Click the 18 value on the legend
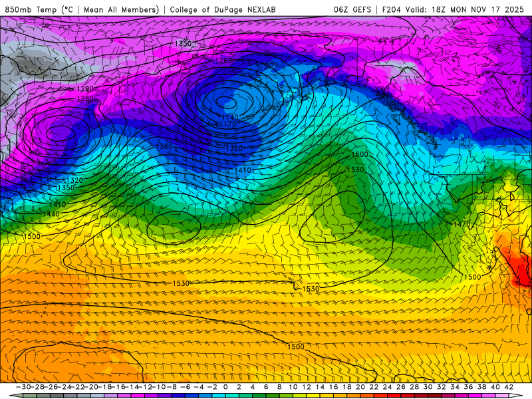This screenshot has height=399, width=532. pos(347,387)
